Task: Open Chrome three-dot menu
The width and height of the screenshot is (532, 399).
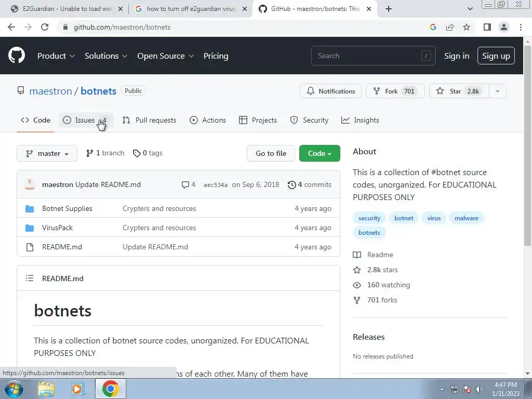Action: coord(521,27)
